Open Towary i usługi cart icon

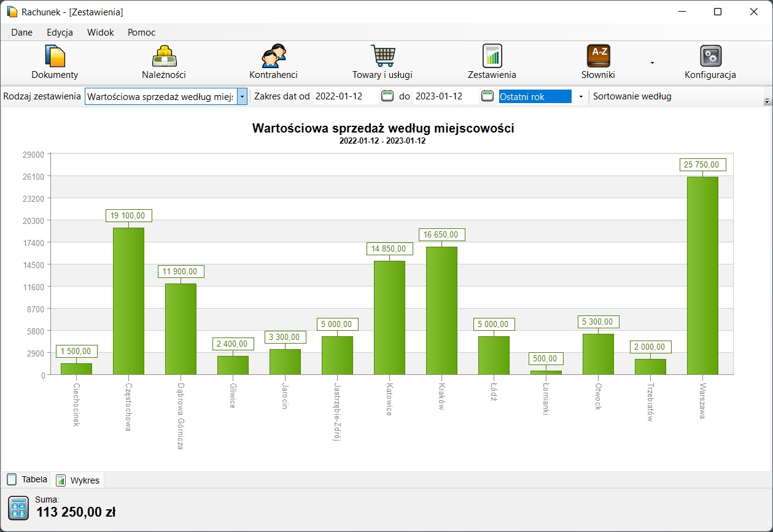[x=383, y=56]
